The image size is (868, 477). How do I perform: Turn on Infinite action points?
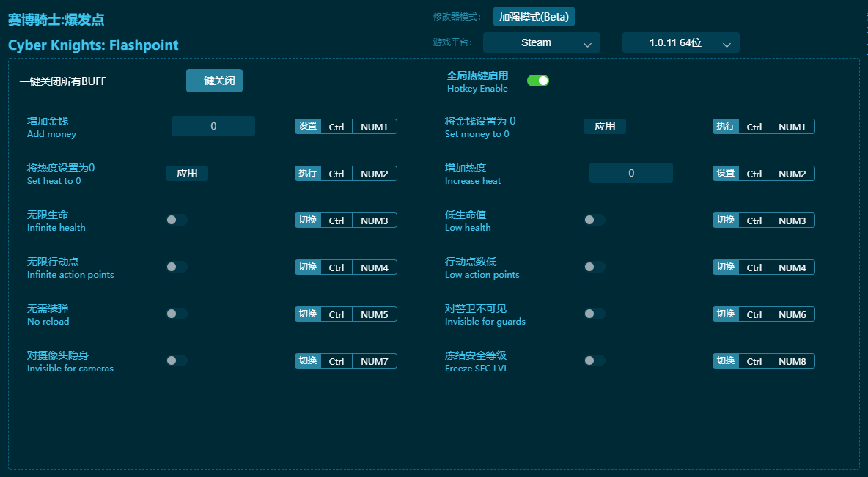coord(176,267)
